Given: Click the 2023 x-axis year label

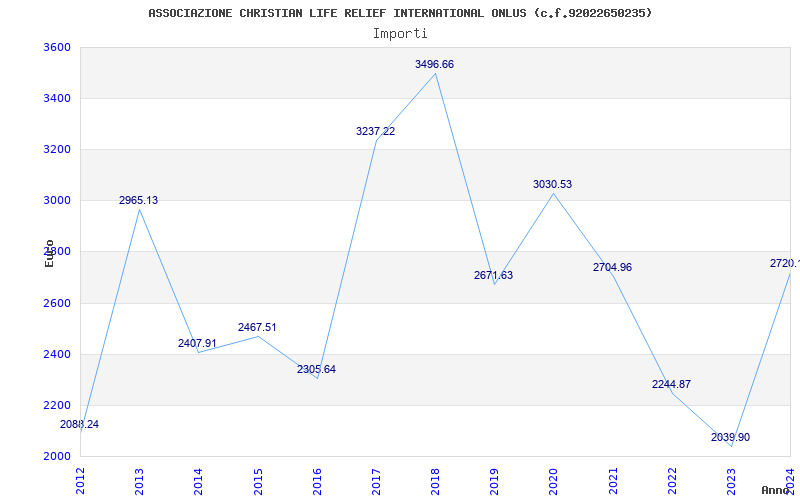Looking at the screenshot, I should [731, 481].
